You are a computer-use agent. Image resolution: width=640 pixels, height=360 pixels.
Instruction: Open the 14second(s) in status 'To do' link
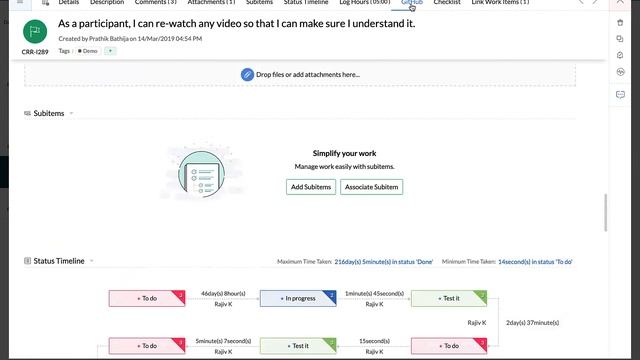[535, 262]
